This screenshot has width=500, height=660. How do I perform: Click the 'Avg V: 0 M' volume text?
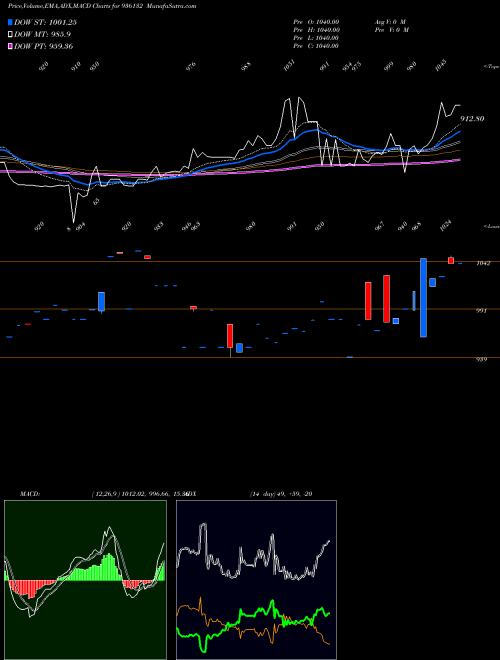pyautogui.click(x=390, y=22)
